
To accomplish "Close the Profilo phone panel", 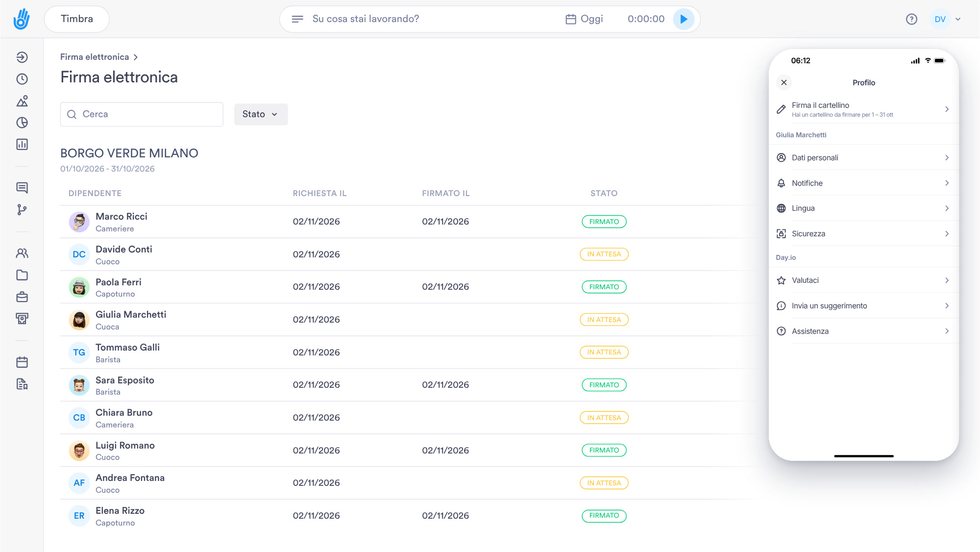I will click(x=784, y=82).
